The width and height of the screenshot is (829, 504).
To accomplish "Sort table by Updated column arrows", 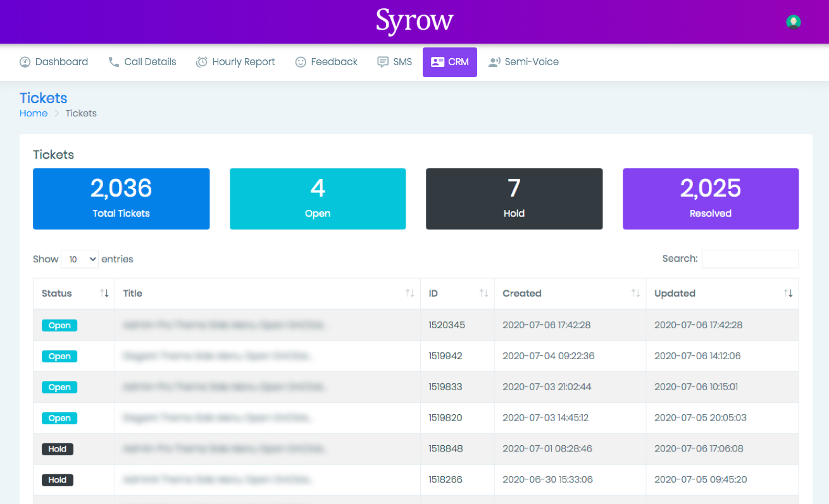I will (788, 293).
